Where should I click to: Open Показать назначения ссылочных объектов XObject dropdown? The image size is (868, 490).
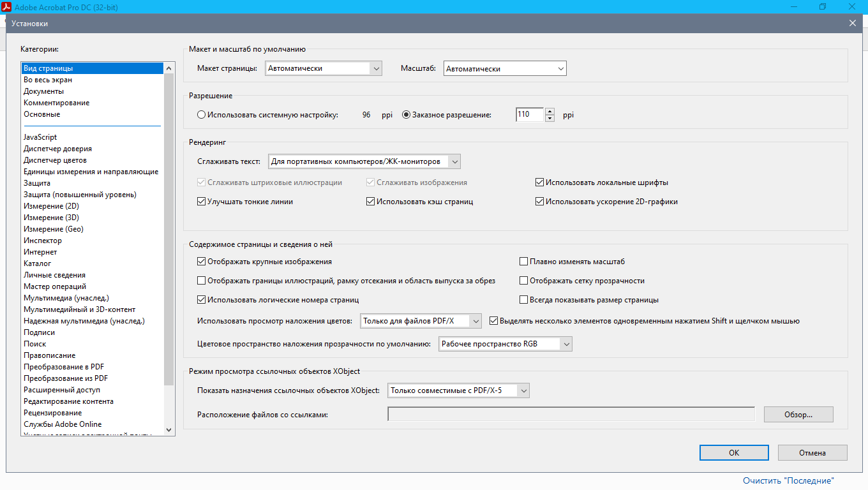[x=459, y=390]
